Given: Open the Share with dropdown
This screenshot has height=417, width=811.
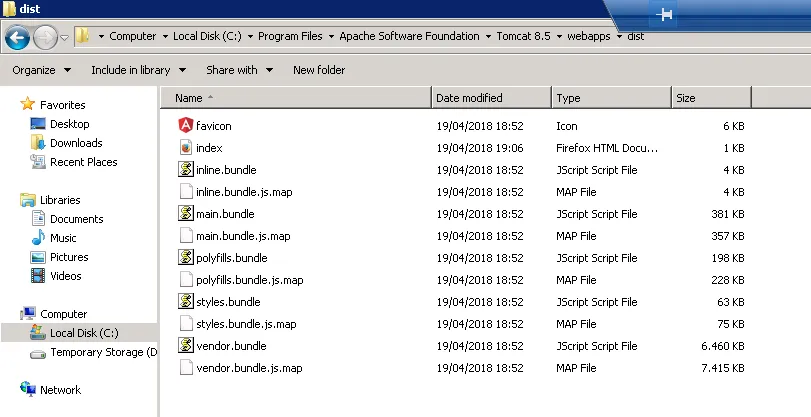Looking at the screenshot, I should click(x=240, y=70).
